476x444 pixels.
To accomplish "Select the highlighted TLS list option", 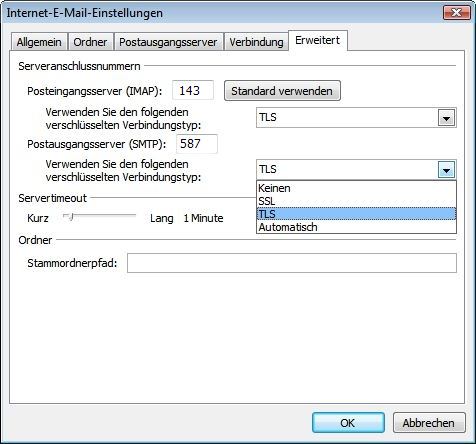I will [x=356, y=214].
